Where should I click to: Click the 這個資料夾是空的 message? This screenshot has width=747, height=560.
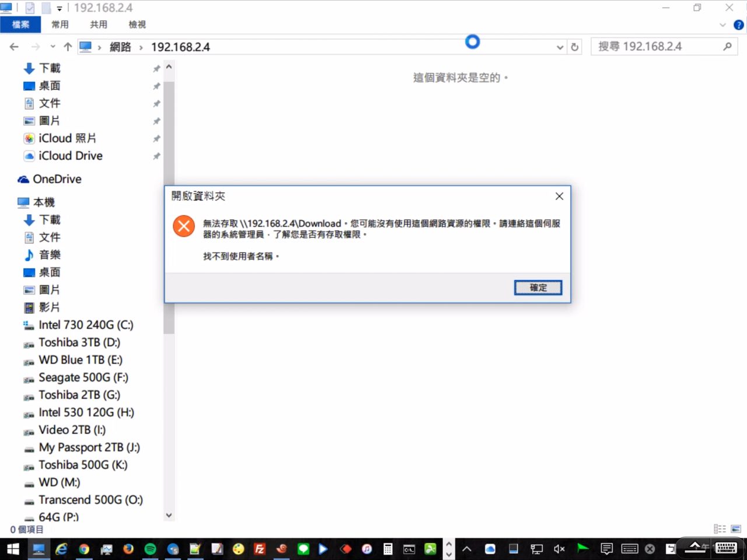pos(460,78)
